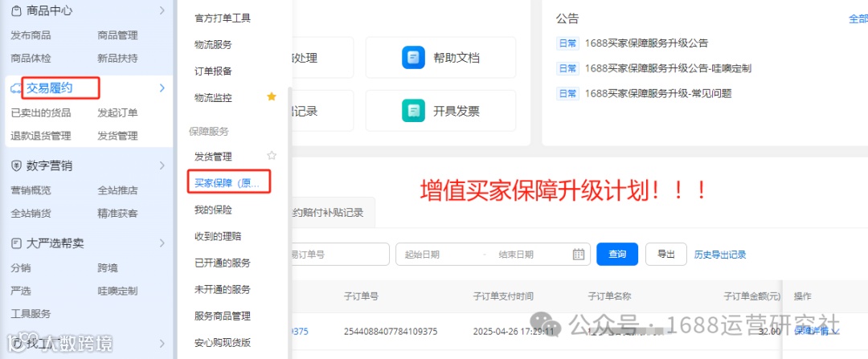Screen dimensions: 868x359
Task: Click 全站推店 in sidebar
Action: (x=117, y=190)
